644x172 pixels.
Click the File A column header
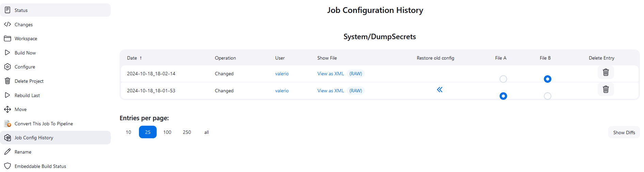pos(501,58)
